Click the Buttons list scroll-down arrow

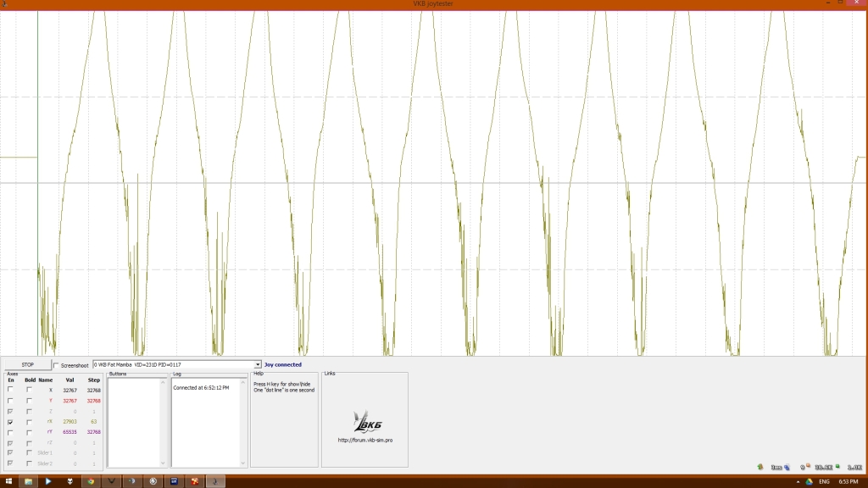click(x=163, y=463)
